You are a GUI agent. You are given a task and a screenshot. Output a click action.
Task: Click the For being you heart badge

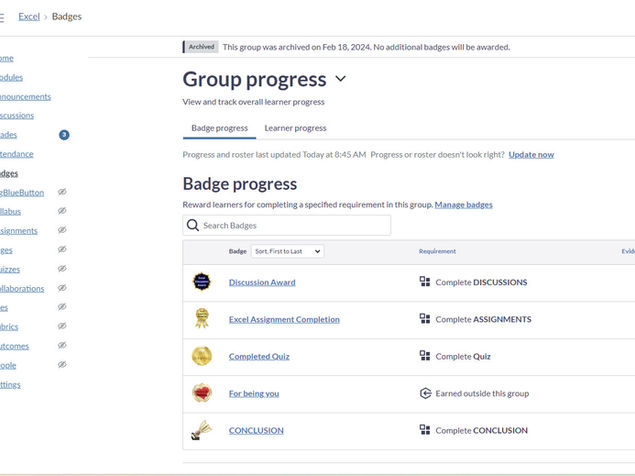click(201, 393)
